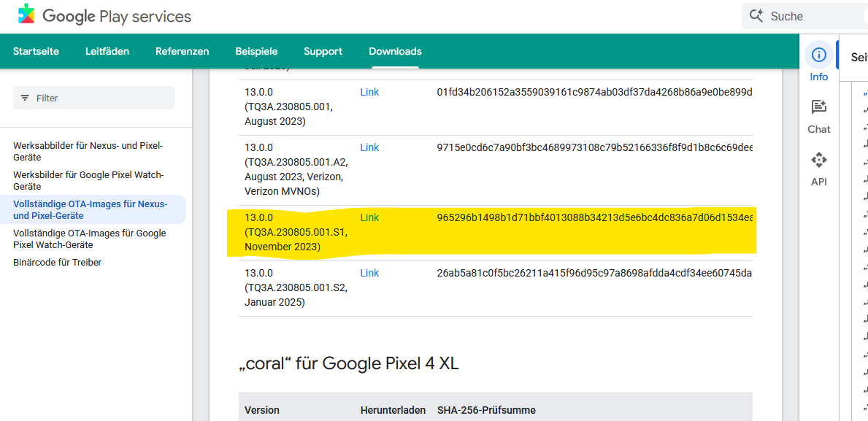868x421 pixels.
Task: Click the filter lines icon in sidebar
Action: click(25, 98)
